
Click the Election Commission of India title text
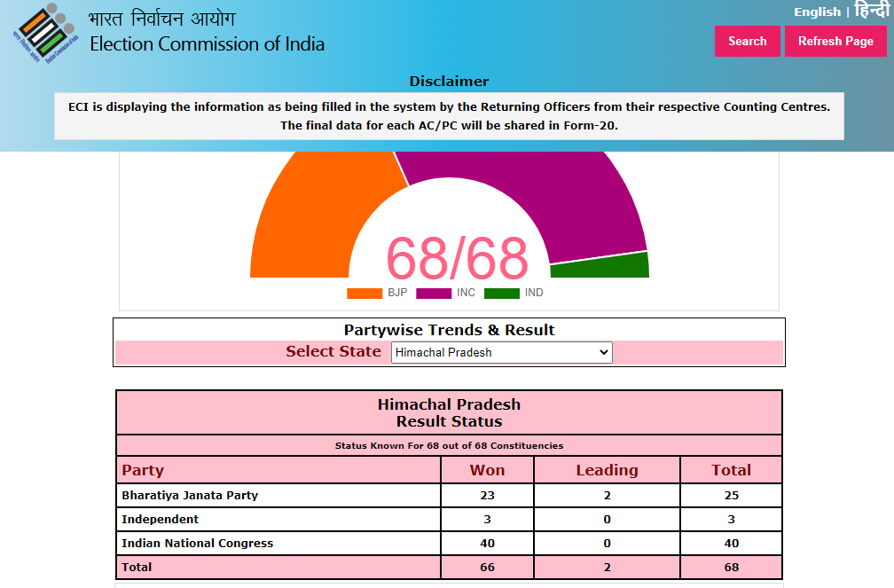click(x=207, y=44)
